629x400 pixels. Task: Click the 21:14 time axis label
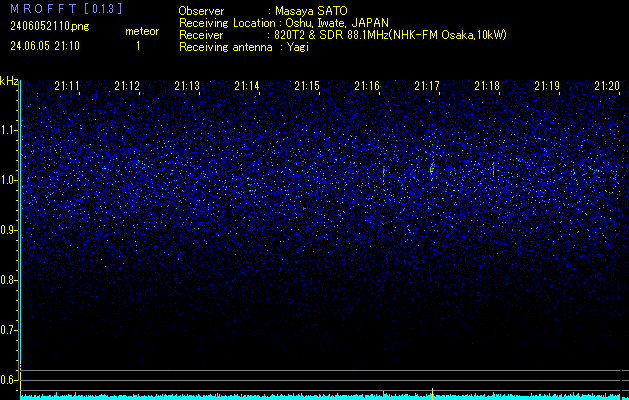point(247,86)
